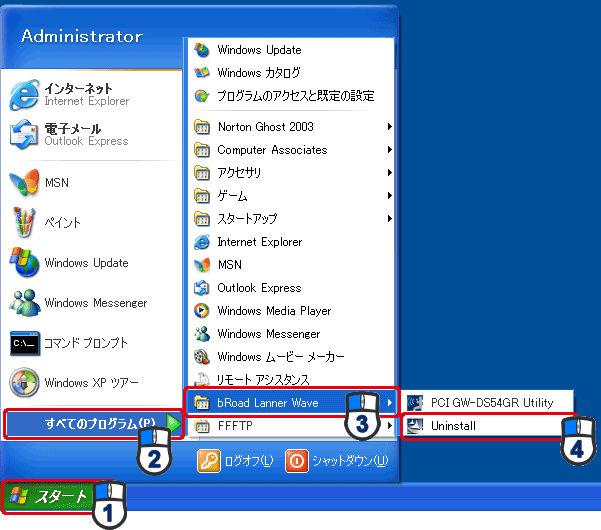Image resolution: width=601 pixels, height=530 pixels.
Task: Open the Windows カタログ menu entry
Action: point(291,73)
